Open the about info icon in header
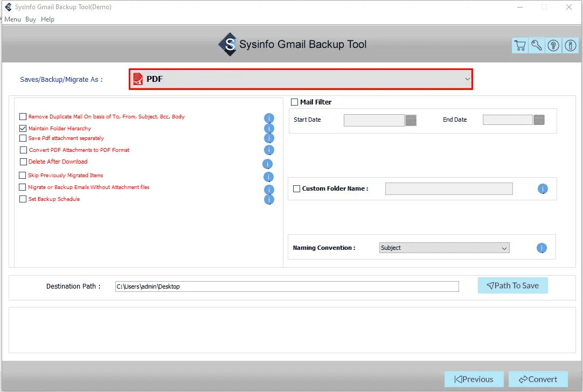This screenshot has width=583, height=392. click(x=571, y=45)
